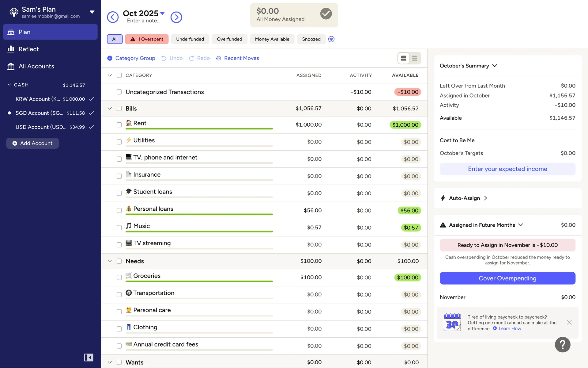
Task: Go to previous month arrow
Action: coord(113,17)
